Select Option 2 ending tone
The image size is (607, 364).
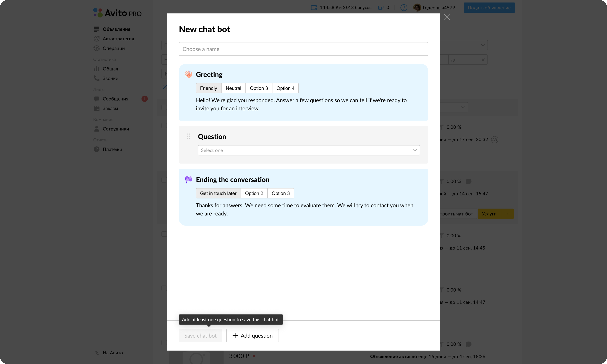pyautogui.click(x=254, y=193)
